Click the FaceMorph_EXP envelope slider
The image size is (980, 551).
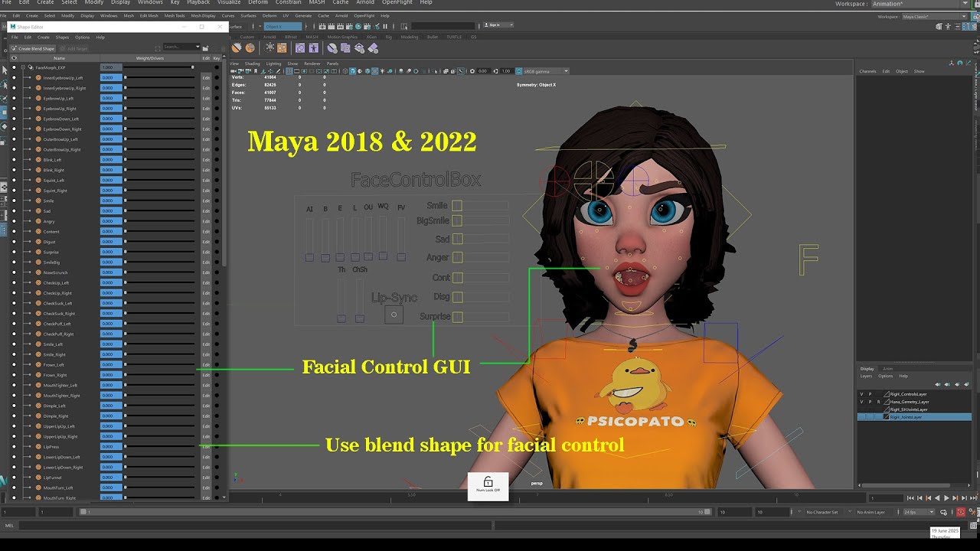pyautogui.click(x=159, y=67)
